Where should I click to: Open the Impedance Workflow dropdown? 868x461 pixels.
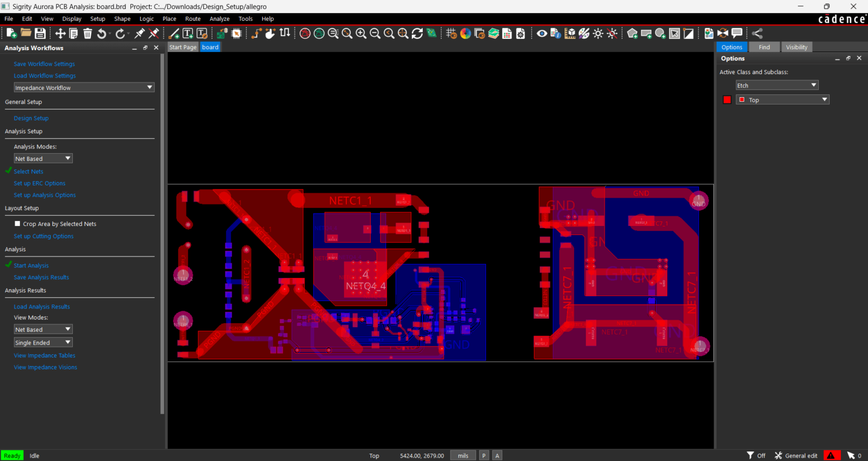coord(84,87)
